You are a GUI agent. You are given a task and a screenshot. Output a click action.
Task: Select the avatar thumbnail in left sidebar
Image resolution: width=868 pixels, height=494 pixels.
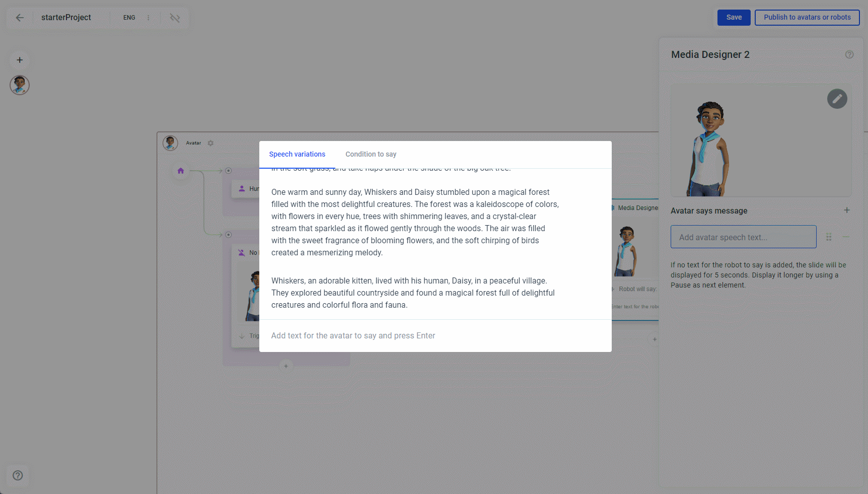pyautogui.click(x=20, y=85)
